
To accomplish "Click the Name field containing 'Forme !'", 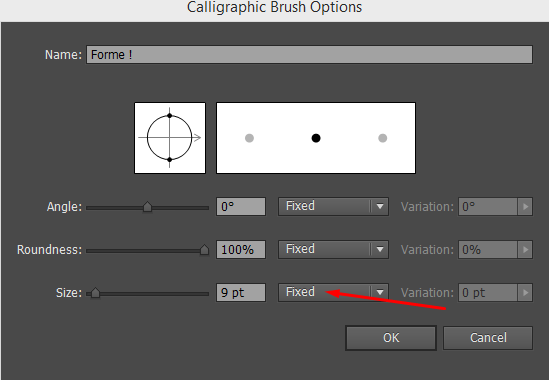I will tap(310, 55).
